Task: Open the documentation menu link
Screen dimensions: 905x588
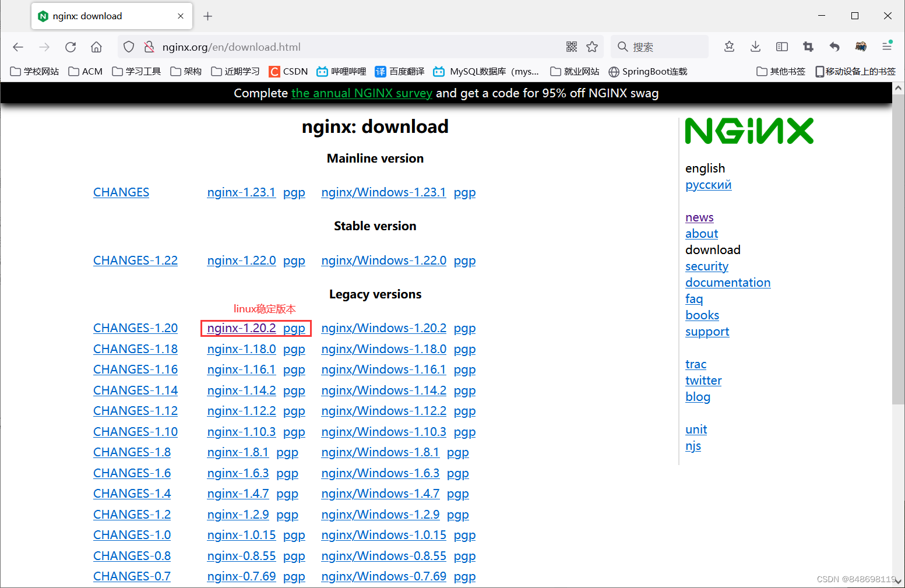Action: coord(728,283)
